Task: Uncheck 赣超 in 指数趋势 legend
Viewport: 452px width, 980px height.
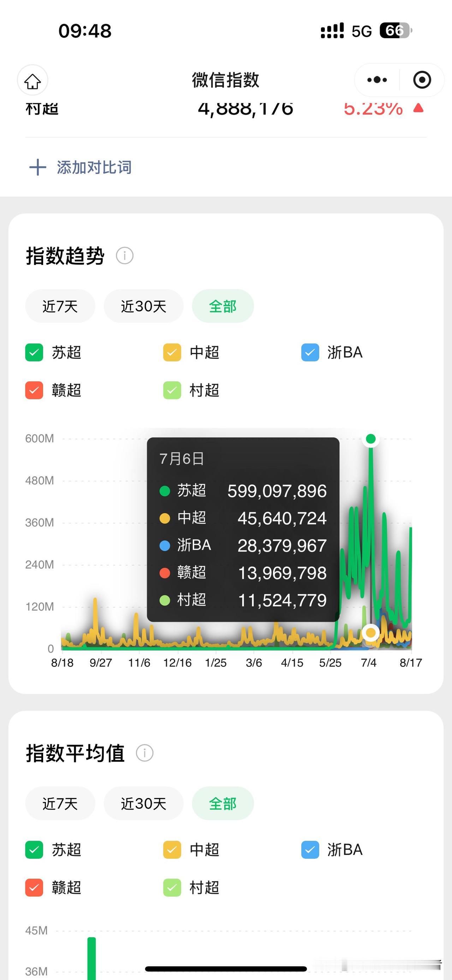Action: [34, 390]
